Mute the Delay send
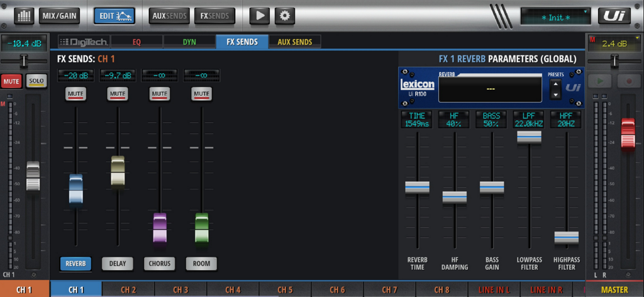The image size is (644, 297). (x=118, y=94)
